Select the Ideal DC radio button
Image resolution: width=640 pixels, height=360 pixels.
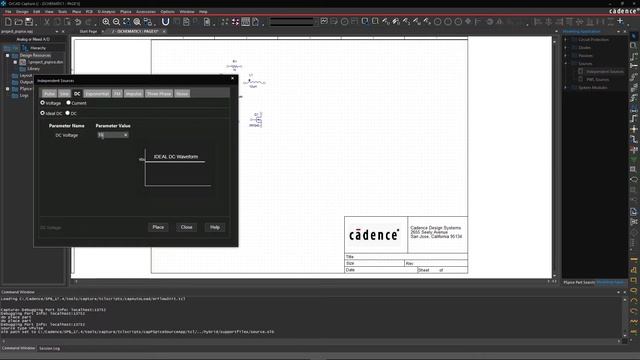pyautogui.click(x=42, y=113)
